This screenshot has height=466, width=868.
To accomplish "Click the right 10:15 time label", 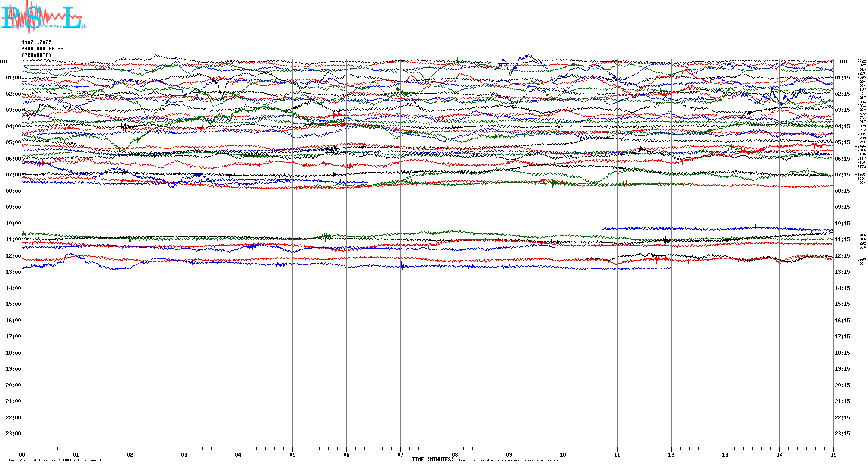I will point(842,224).
